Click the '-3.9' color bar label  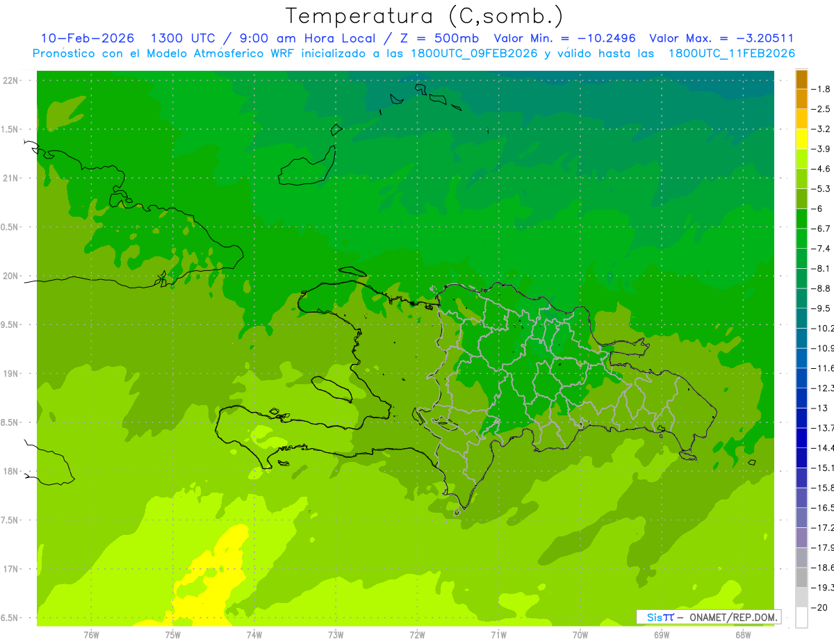(x=821, y=149)
